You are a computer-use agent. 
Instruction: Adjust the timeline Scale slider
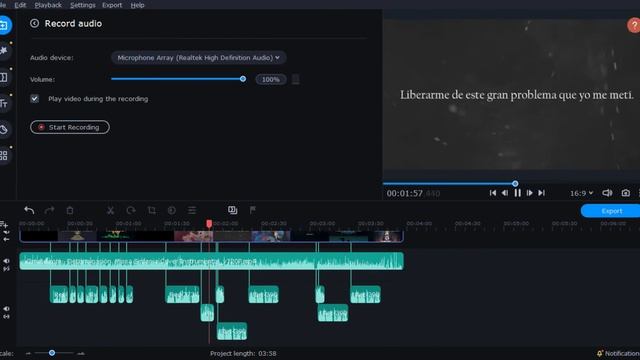coord(53,353)
